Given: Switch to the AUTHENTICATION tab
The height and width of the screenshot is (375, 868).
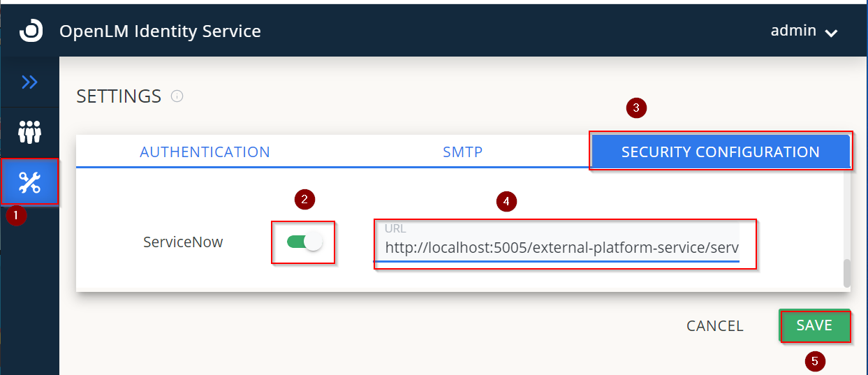Looking at the screenshot, I should click(205, 152).
